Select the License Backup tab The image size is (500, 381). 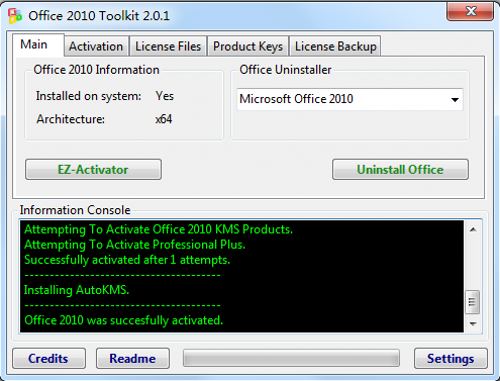coord(336,46)
